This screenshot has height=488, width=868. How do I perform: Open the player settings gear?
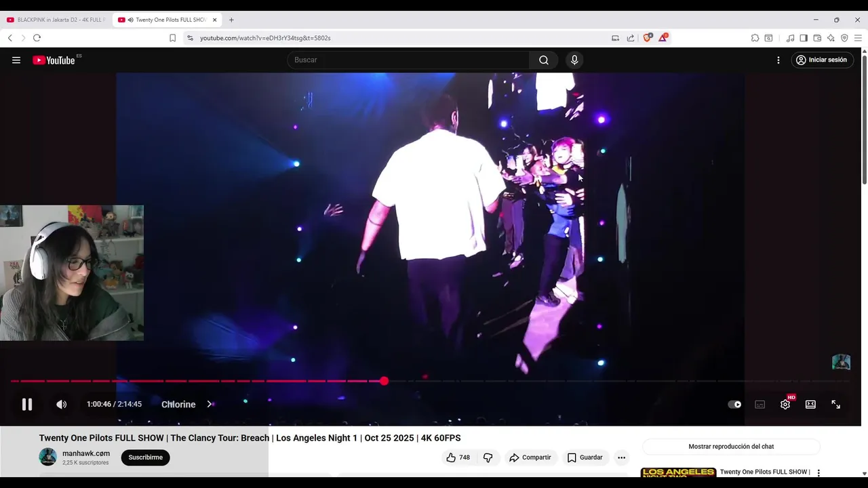coord(785,404)
